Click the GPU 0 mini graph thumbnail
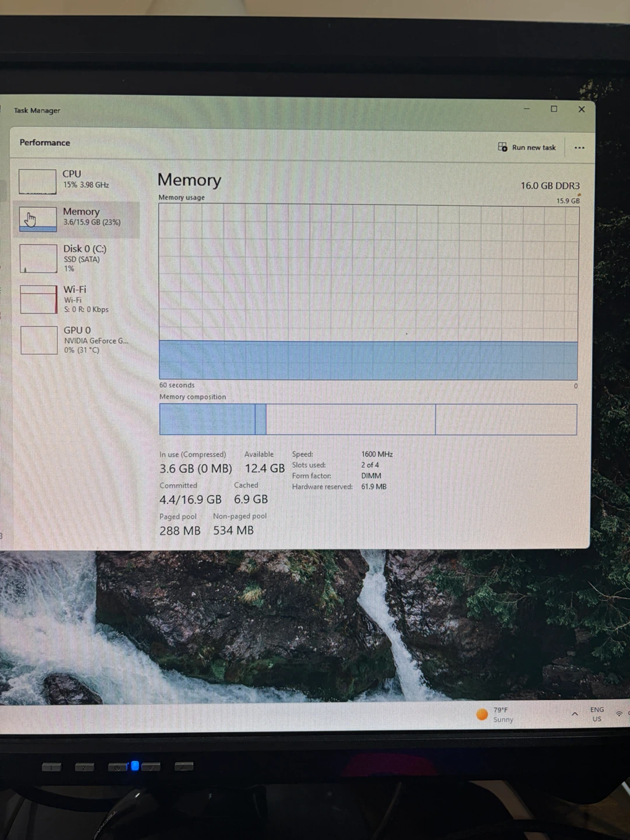The width and height of the screenshot is (630, 840). pyautogui.click(x=39, y=340)
